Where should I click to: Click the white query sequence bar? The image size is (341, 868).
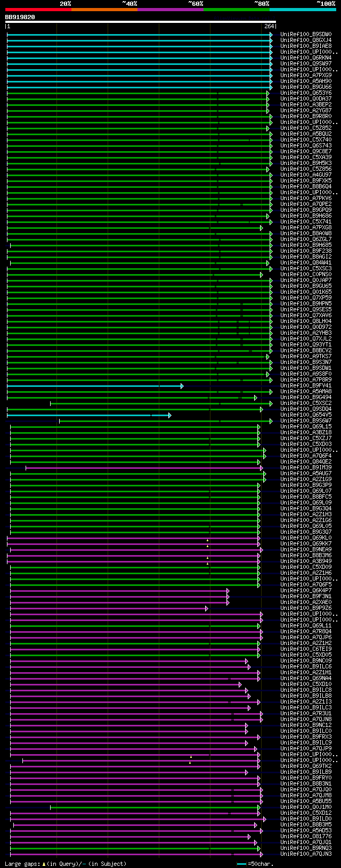coord(141,22)
